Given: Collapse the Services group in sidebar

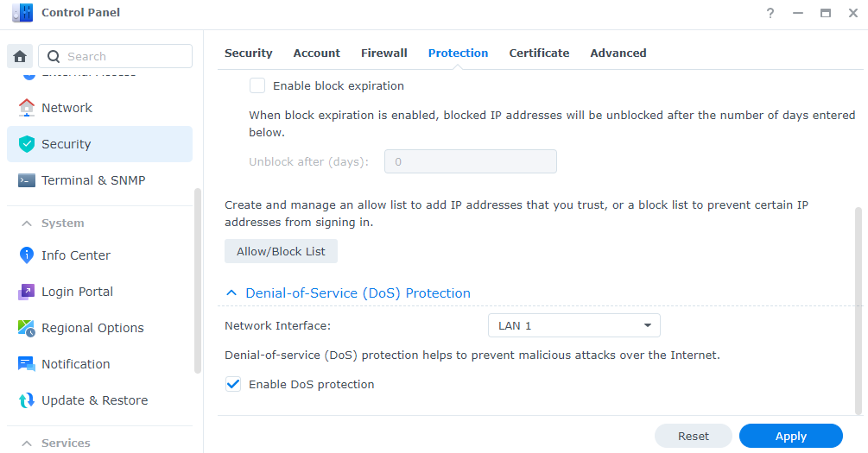Looking at the screenshot, I should pyautogui.click(x=27, y=443).
